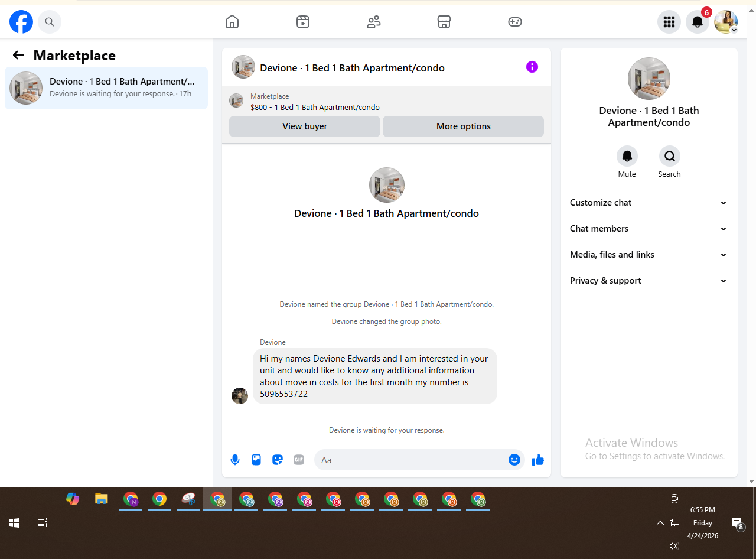Go to the Home feed icon
The image size is (756, 559).
click(x=232, y=22)
